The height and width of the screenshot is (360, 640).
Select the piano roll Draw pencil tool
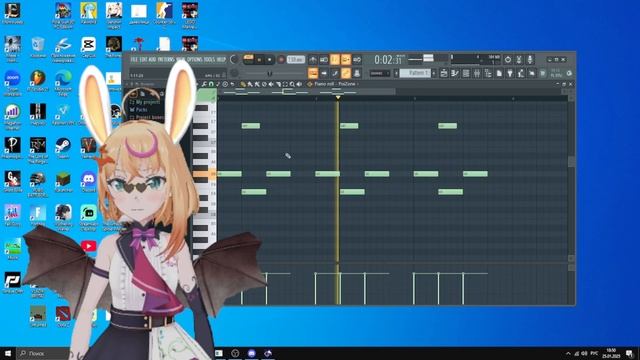pos(242,84)
